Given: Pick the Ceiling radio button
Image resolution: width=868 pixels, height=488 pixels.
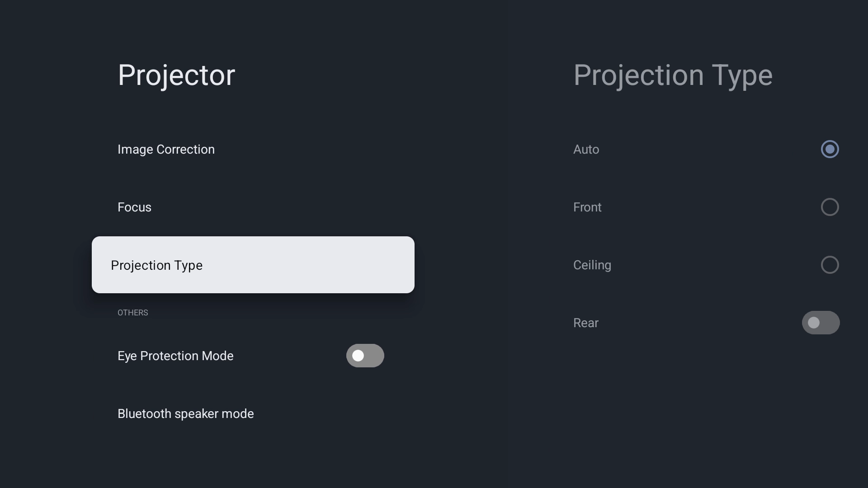Looking at the screenshot, I should [x=830, y=265].
